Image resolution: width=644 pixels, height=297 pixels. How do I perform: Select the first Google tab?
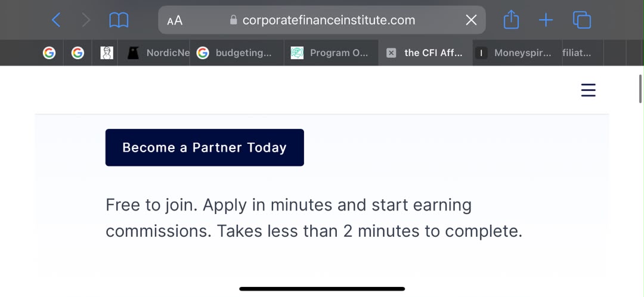(49, 53)
